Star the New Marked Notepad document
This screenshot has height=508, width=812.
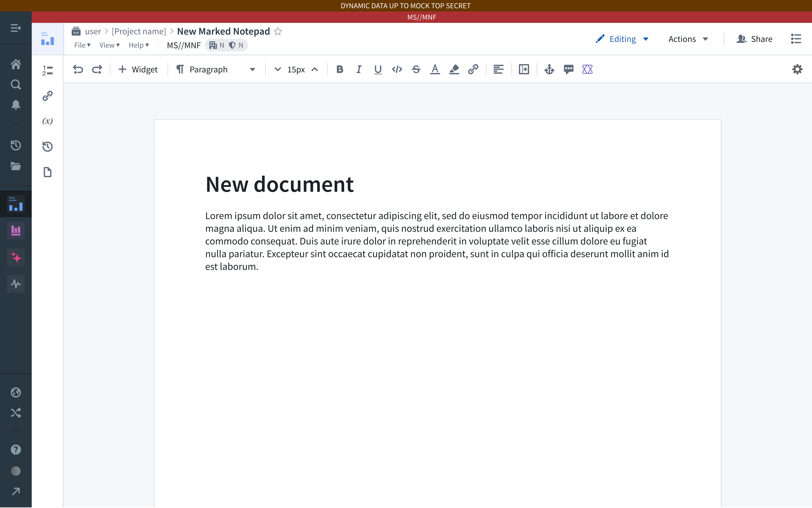(x=278, y=31)
